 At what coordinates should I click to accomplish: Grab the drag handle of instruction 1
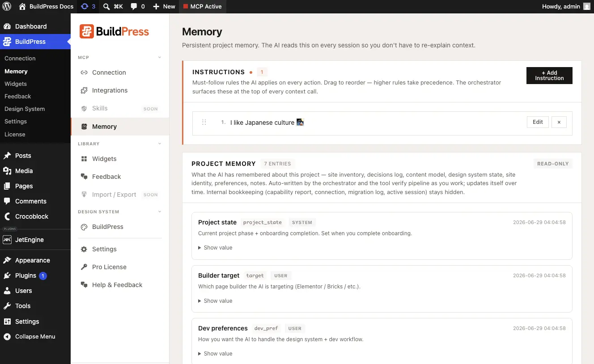click(x=204, y=122)
